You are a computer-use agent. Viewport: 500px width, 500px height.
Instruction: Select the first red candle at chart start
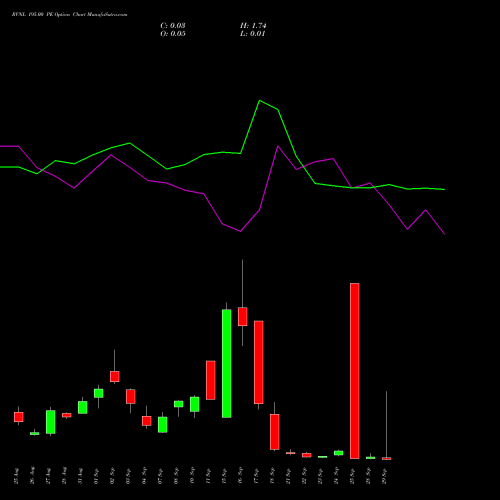pyautogui.click(x=19, y=417)
